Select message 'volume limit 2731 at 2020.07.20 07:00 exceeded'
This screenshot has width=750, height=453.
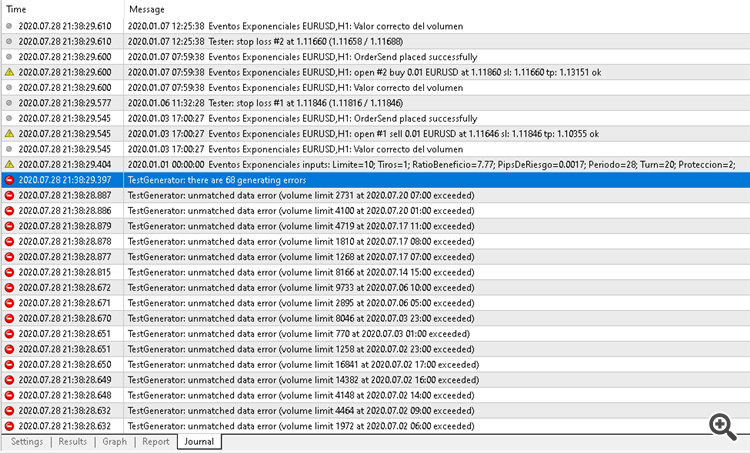tap(301, 195)
